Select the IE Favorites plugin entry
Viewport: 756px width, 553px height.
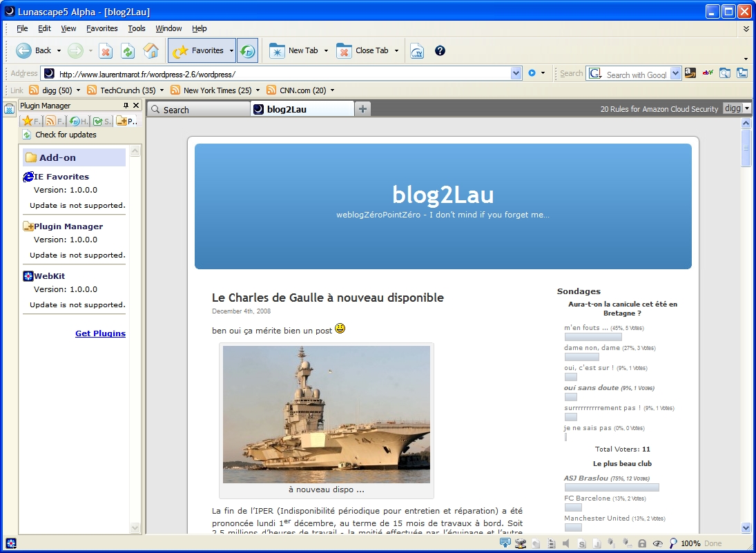click(x=61, y=177)
